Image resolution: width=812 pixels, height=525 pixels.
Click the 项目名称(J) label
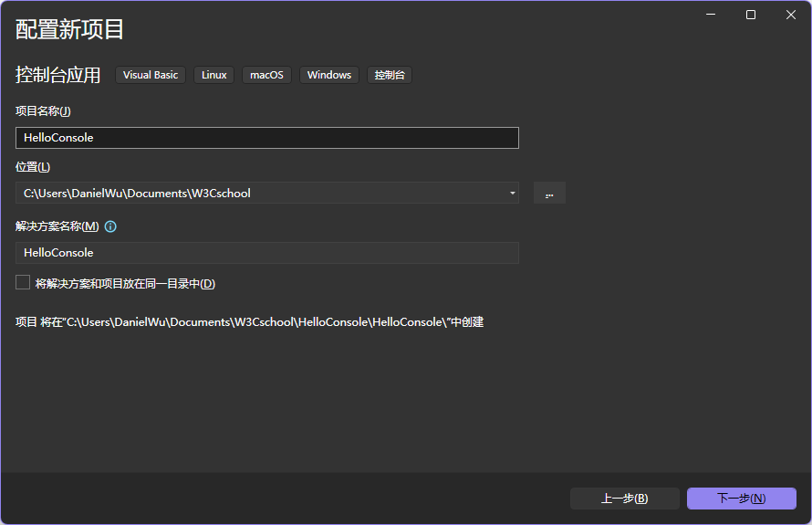click(43, 111)
